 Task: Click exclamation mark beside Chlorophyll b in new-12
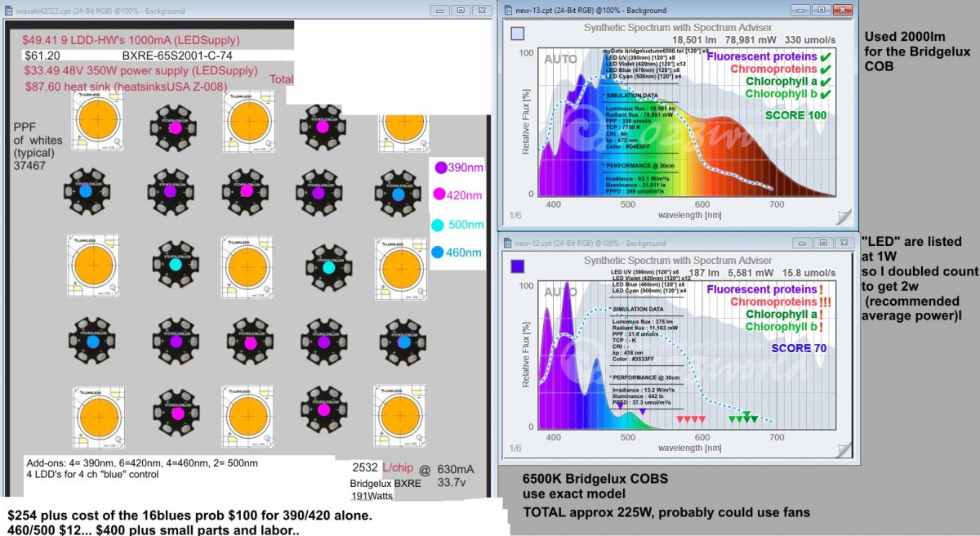pos(823,327)
